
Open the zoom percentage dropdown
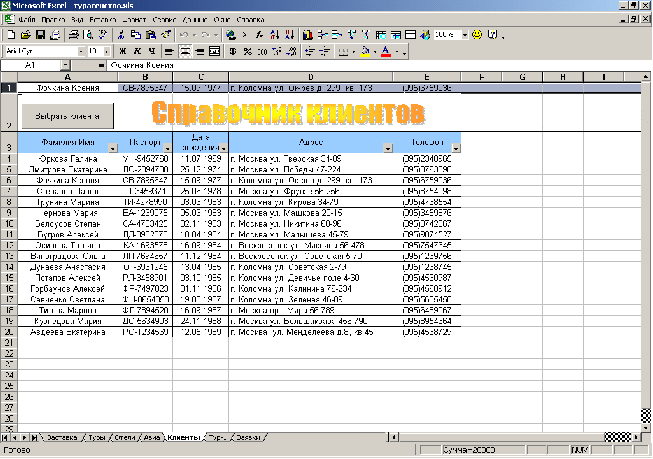[x=465, y=35]
